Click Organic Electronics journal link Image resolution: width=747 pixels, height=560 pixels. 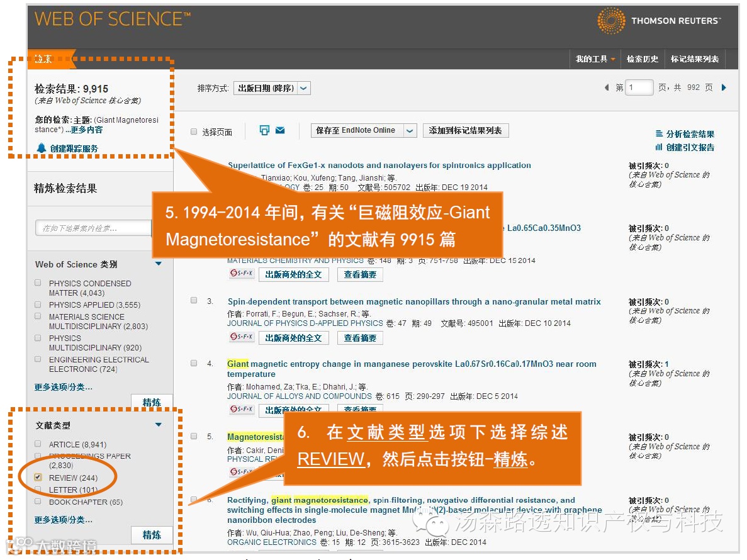271,542
